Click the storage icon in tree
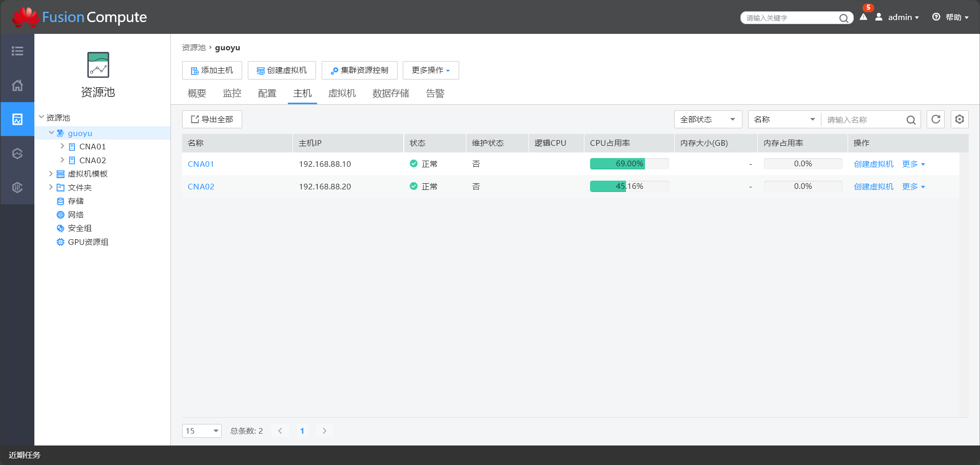Screen dimensions: 980x465 [61, 201]
